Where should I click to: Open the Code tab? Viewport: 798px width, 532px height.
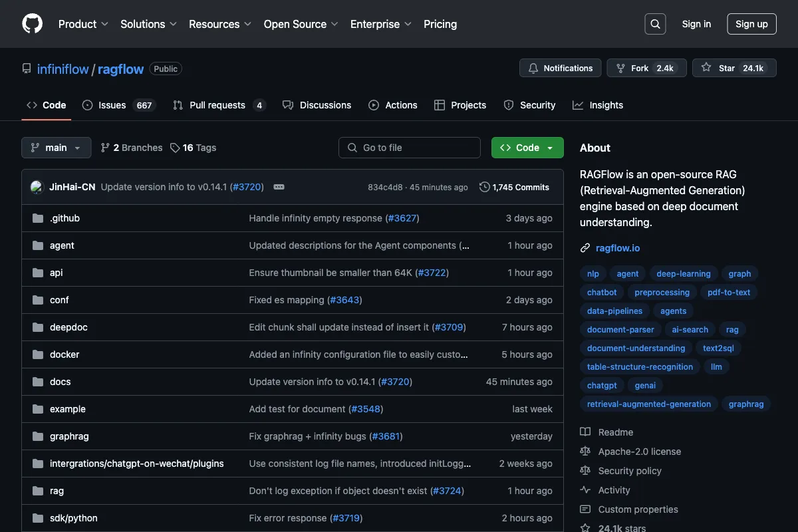pos(47,105)
